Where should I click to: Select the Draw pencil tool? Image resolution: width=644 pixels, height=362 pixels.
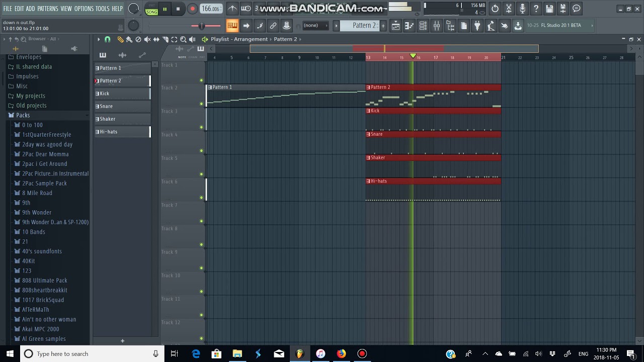120,39
